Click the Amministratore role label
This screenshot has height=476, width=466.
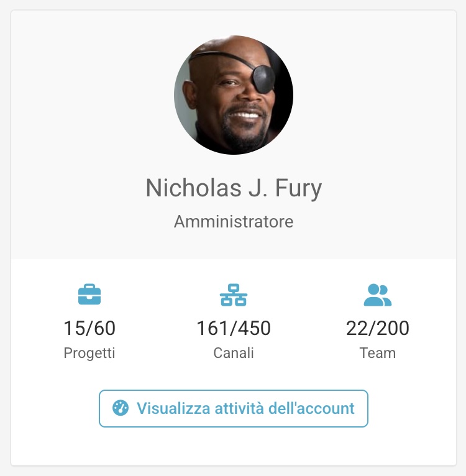[x=234, y=221]
